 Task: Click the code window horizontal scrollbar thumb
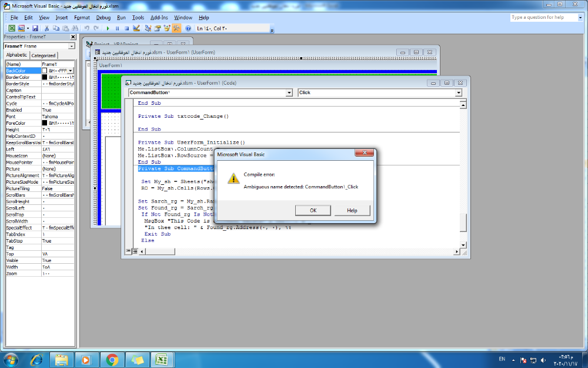click(160, 251)
